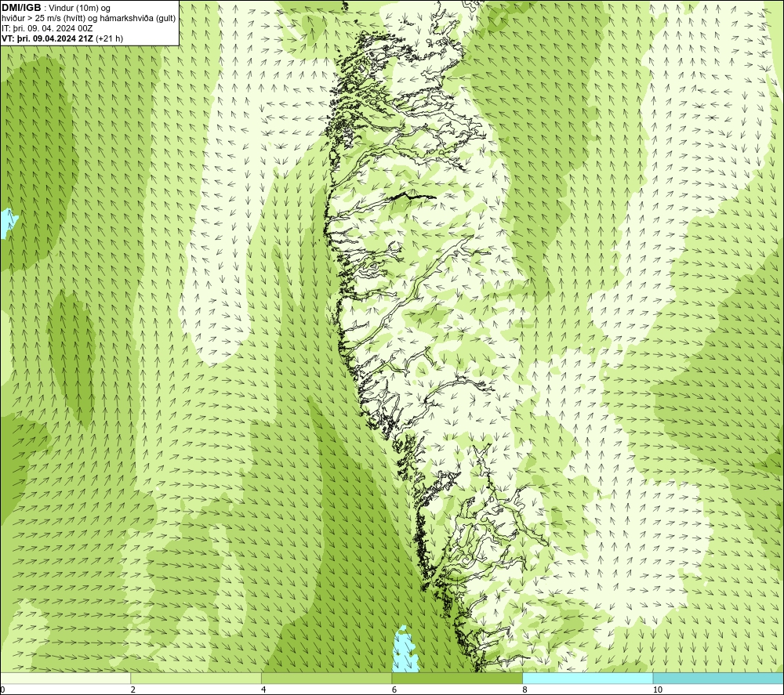The height and width of the screenshot is (695, 784).
Task: Click the '2' scale label
Action: (133, 690)
